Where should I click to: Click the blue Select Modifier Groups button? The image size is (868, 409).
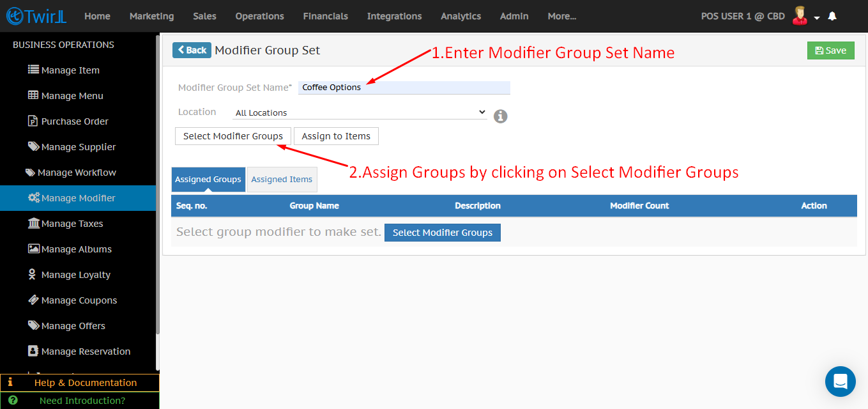click(442, 233)
